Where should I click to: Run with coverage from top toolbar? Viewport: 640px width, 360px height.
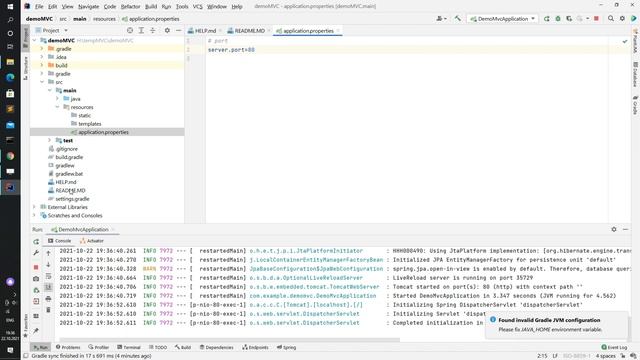569,18
